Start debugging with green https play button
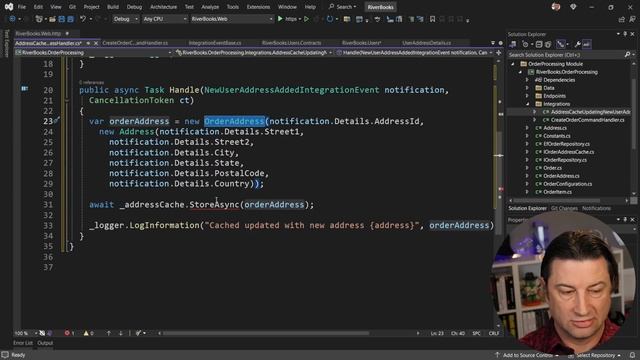Viewport: 640px width, 360px height. point(287,19)
